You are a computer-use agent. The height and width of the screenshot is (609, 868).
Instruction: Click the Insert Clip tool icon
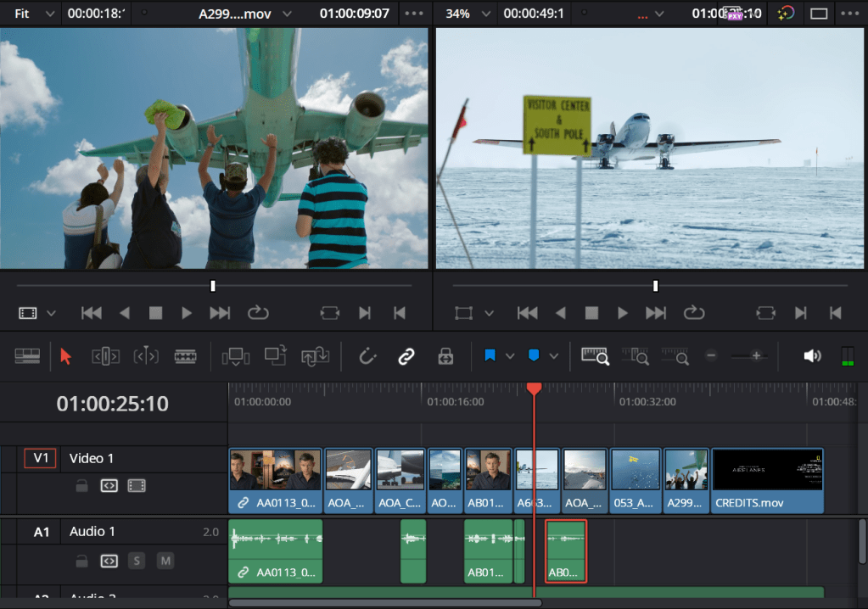pyautogui.click(x=235, y=356)
